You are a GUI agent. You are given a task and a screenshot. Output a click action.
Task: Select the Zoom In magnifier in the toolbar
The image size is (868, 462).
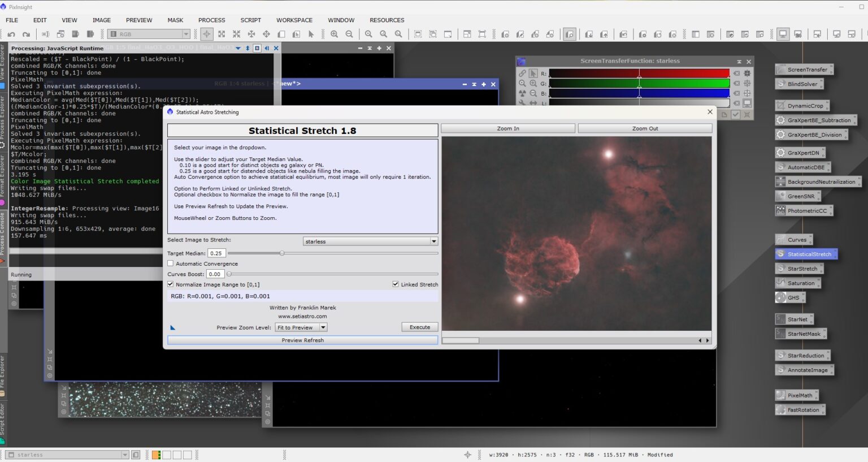coord(335,34)
